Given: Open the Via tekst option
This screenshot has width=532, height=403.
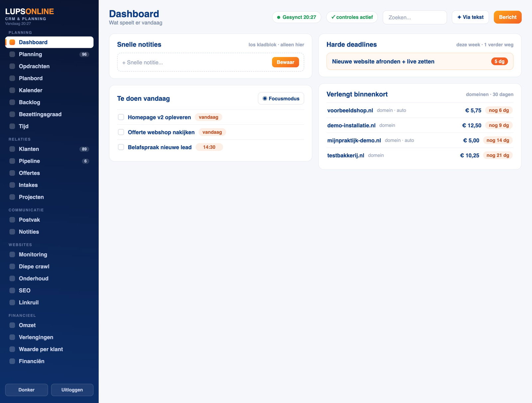Looking at the screenshot, I should (x=470, y=17).
